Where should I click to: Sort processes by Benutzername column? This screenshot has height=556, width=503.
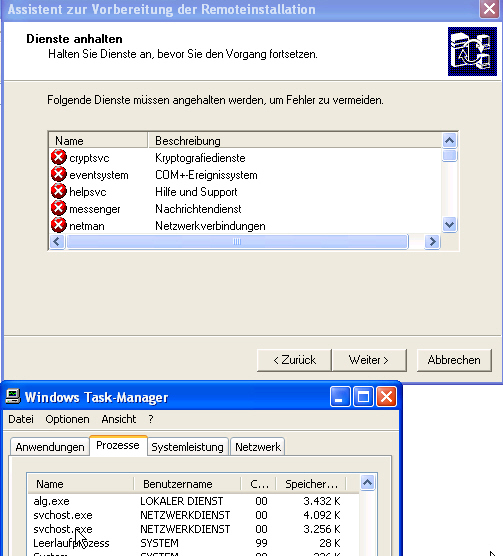(187, 484)
